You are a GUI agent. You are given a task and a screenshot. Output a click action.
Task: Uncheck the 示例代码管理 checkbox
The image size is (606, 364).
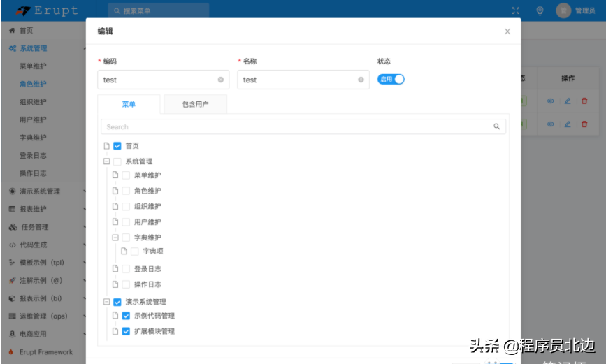coord(126,316)
